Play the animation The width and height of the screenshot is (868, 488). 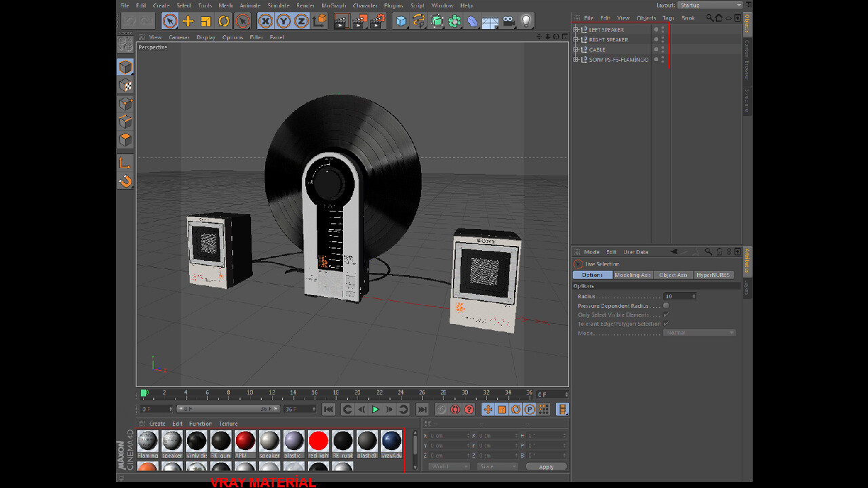coord(375,409)
